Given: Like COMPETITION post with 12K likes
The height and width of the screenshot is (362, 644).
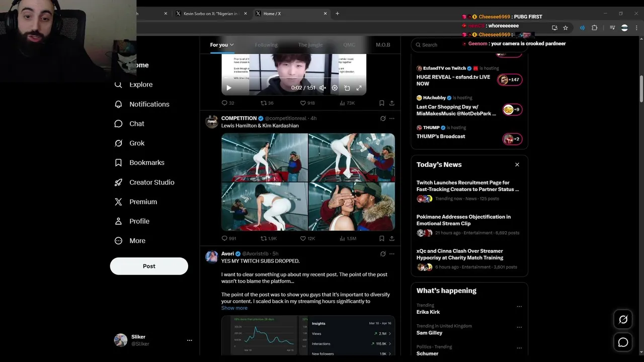Looking at the screenshot, I should tap(307, 238).
